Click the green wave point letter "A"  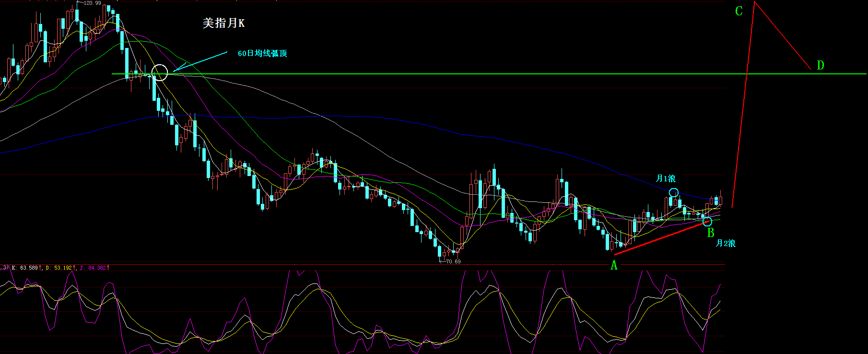click(614, 265)
